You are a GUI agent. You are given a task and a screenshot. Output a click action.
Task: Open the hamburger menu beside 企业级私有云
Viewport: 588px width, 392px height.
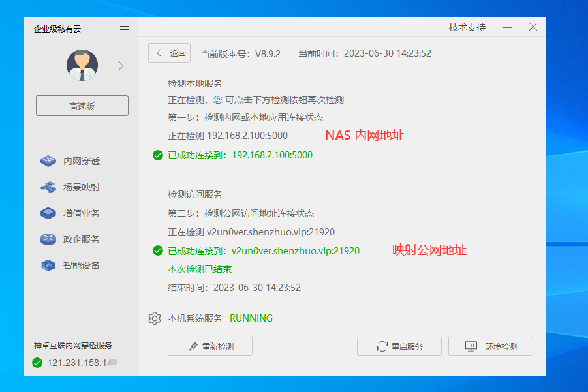pyautogui.click(x=124, y=29)
